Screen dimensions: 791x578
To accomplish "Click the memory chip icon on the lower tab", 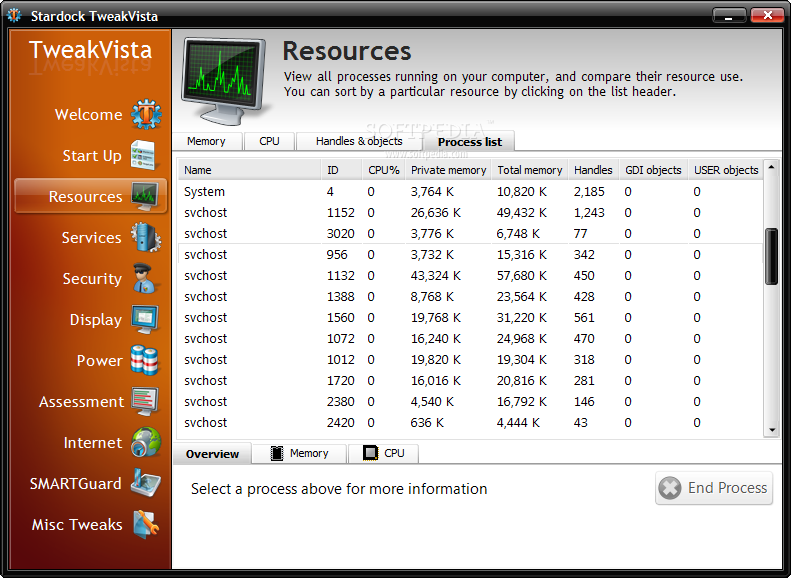I will (x=276, y=453).
